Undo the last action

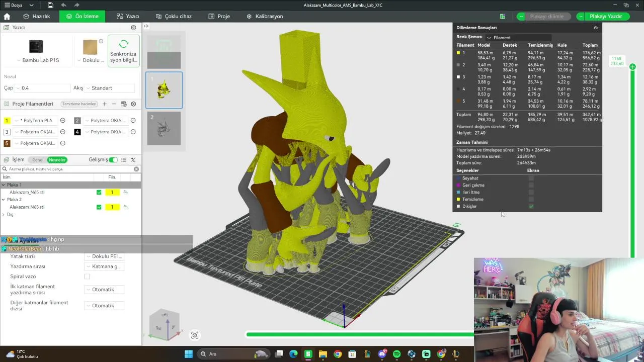(63, 5)
